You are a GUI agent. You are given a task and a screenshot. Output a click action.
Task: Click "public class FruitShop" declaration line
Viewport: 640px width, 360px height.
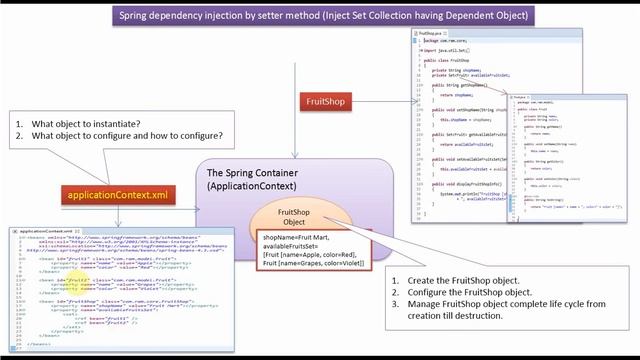pyautogui.click(x=447, y=60)
